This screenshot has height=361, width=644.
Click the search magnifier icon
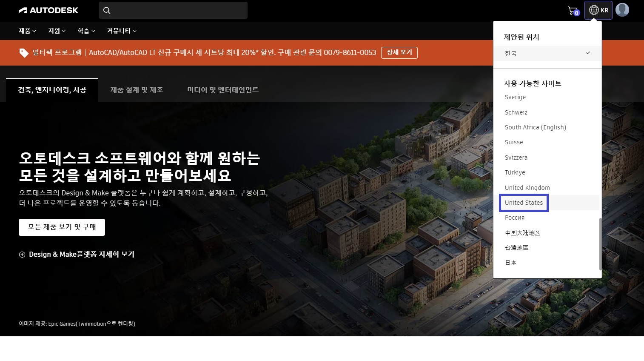(107, 10)
